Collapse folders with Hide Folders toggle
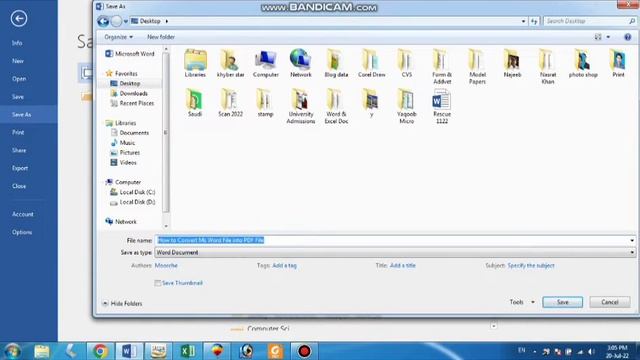This screenshot has width=640, height=360. (x=122, y=303)
